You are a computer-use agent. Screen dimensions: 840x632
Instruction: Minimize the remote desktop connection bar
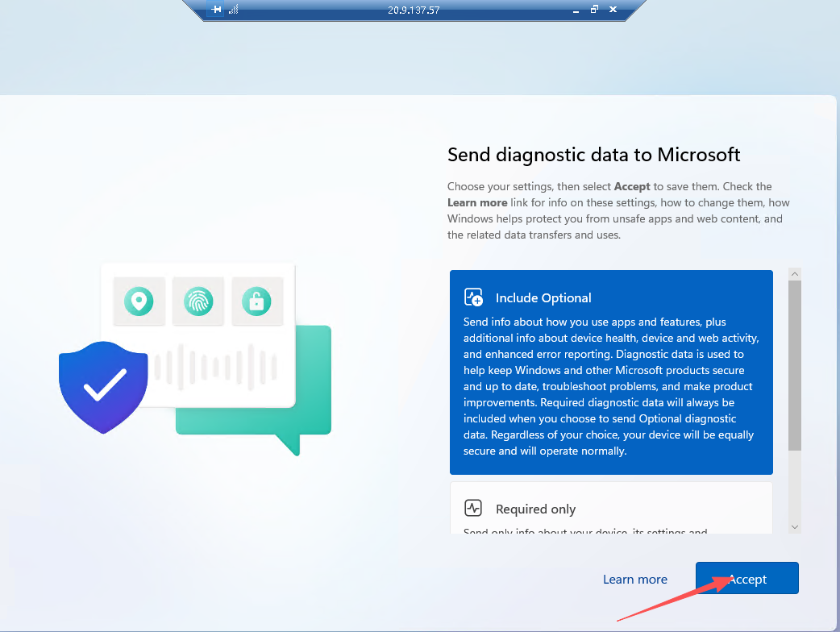coord(576,10)
